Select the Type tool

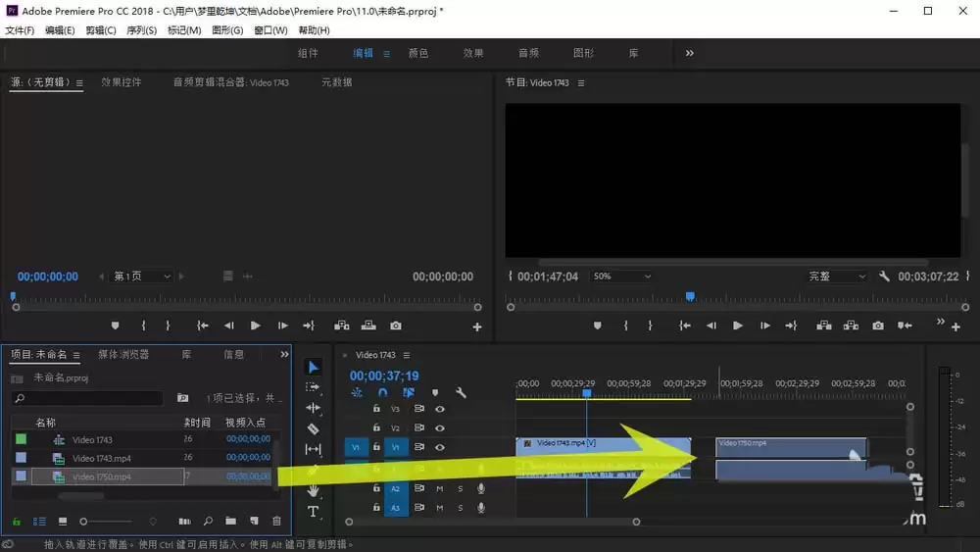click(314, 512)
